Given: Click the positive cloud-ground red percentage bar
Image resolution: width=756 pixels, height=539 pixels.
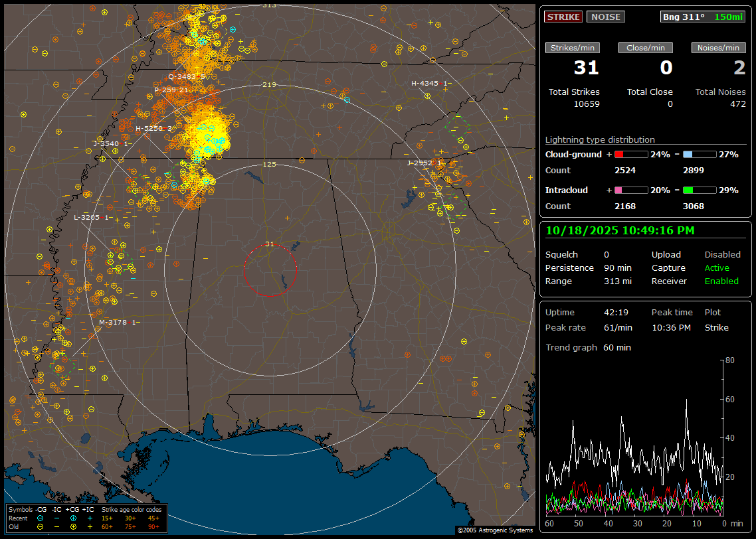Looking at the screenshot, I should coord(630,154).
